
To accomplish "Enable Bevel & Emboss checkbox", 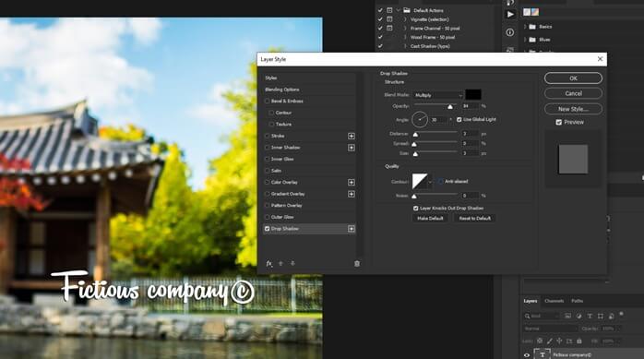I will point(267,101).
